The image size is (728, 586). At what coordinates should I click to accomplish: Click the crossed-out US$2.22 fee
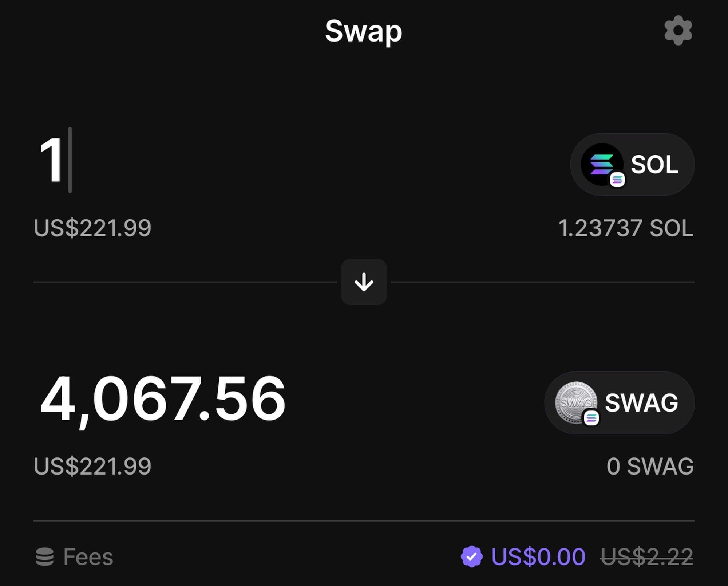pos(646,557)
